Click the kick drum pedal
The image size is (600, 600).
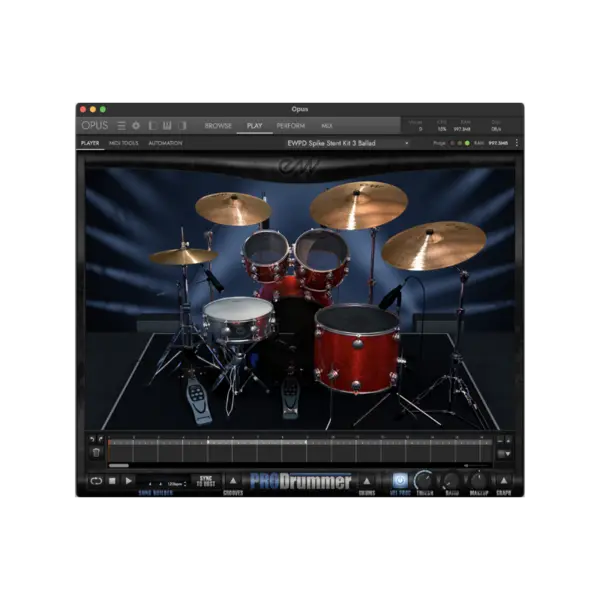[290, 396]
